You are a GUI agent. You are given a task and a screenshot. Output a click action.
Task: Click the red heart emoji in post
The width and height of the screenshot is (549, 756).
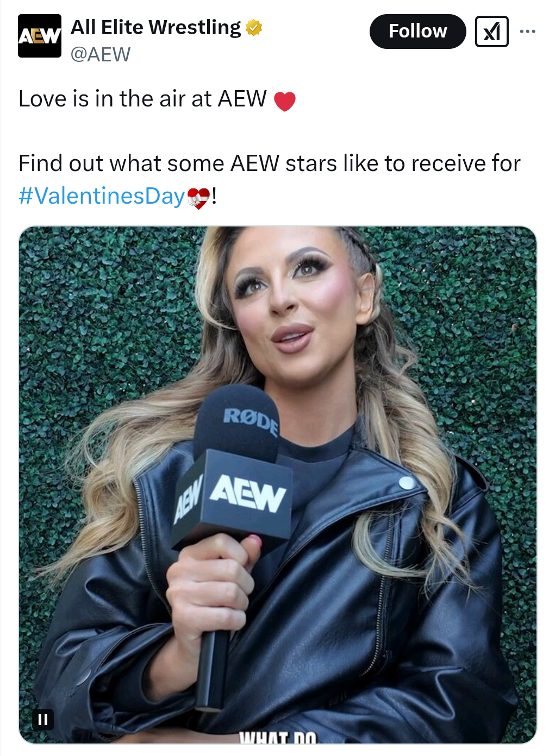point(284,101)
